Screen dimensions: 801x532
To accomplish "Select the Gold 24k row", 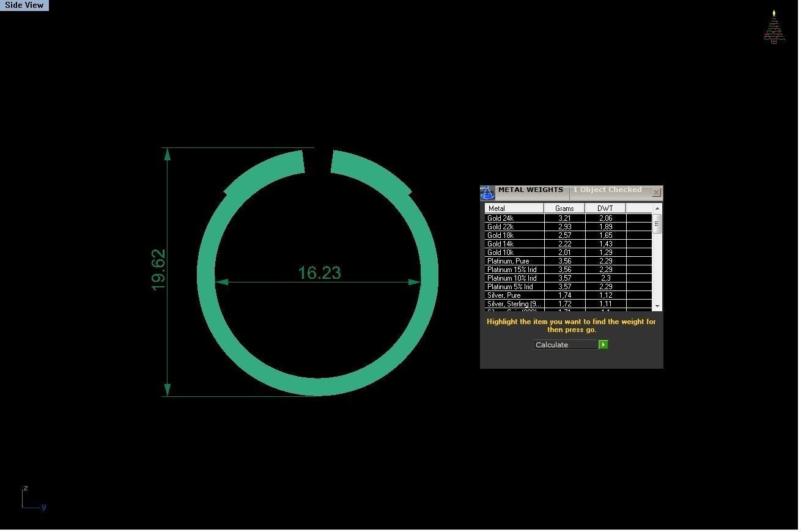I will (569, 218).
